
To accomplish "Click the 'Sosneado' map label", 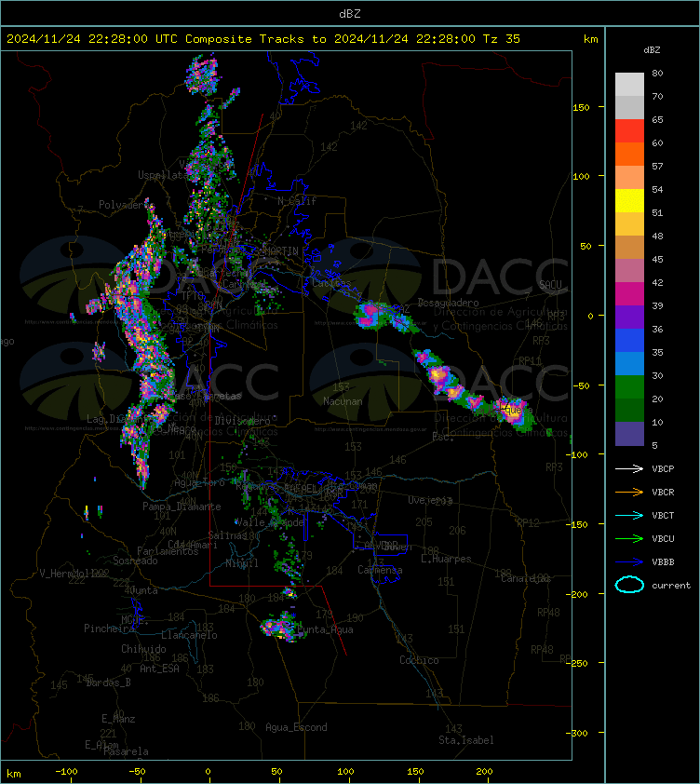I will 135,561.
